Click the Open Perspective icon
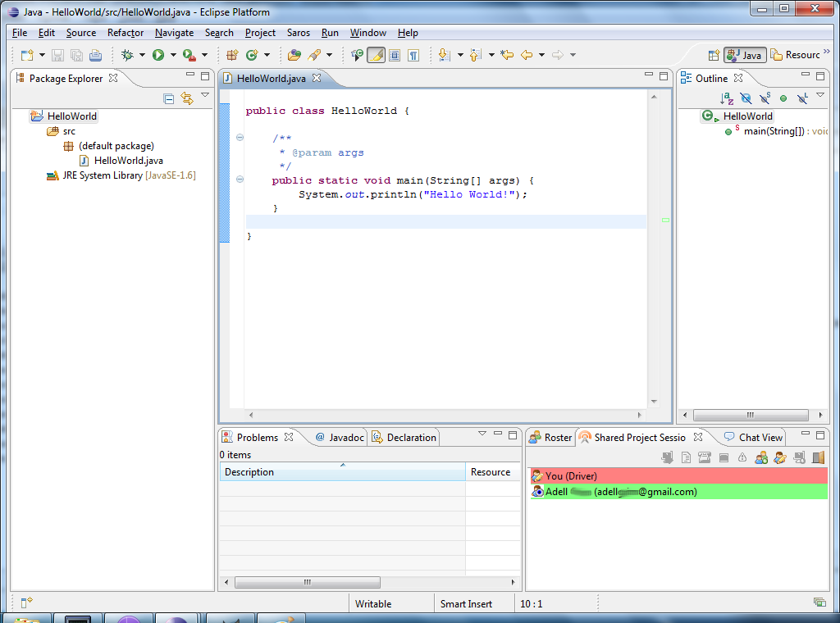This screenshot has width=840, height=623. coord(714,55)
